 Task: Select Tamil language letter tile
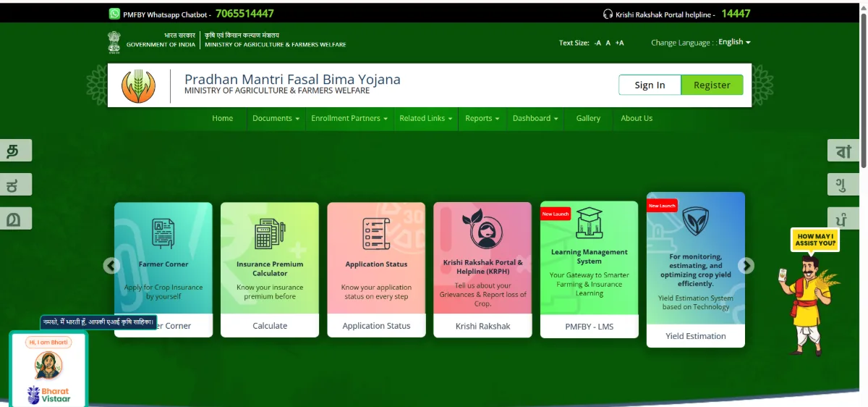[x=15, y=151]
